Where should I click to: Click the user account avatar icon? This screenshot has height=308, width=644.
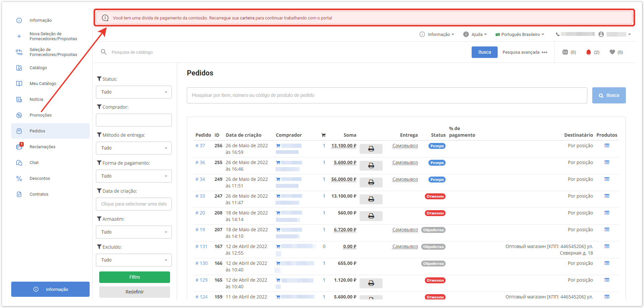click(x=601, y=34)
